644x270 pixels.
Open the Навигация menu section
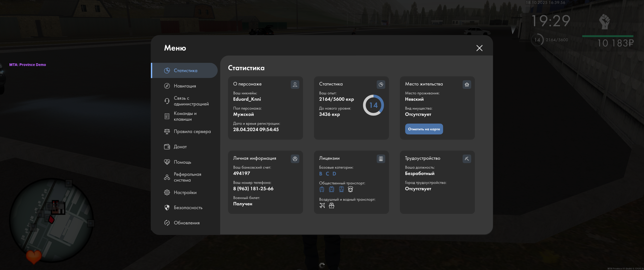[x=185, y=86]
